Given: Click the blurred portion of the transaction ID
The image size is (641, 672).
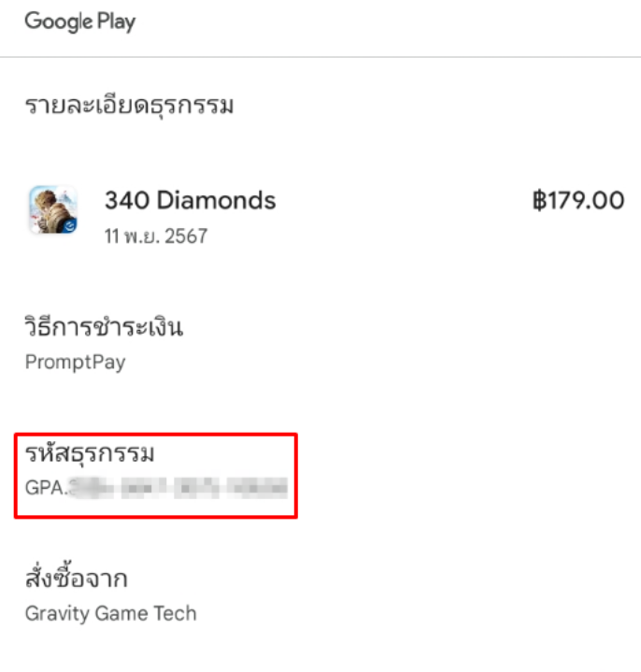Looking at the screenshot, I should pos(178,488).
